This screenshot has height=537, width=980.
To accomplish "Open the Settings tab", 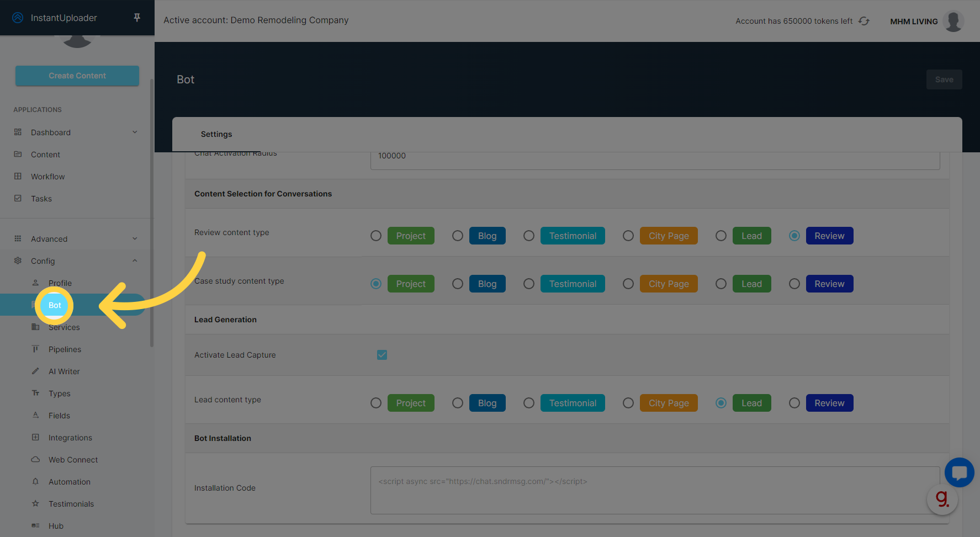I will pos(216,134).
